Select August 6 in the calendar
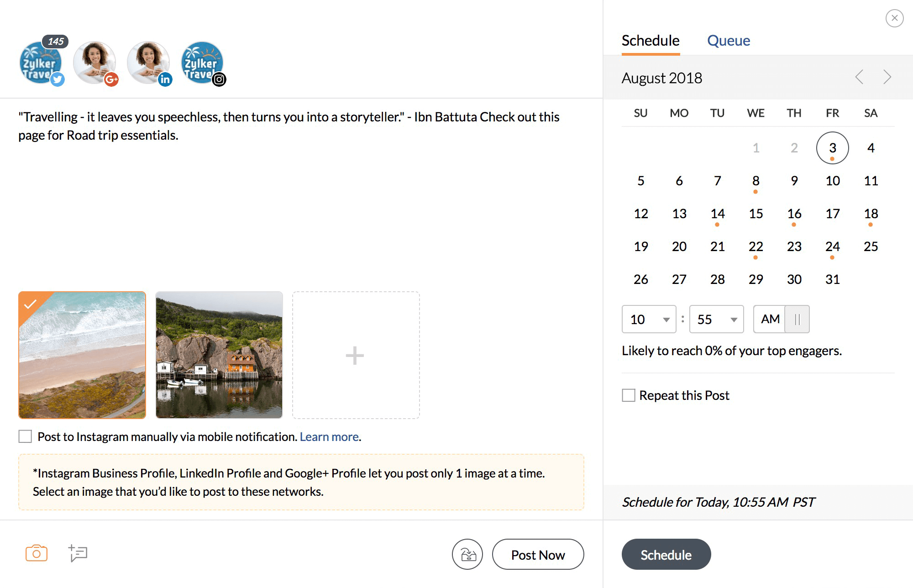Screen dimensions: 913x588 click(679, 181)
